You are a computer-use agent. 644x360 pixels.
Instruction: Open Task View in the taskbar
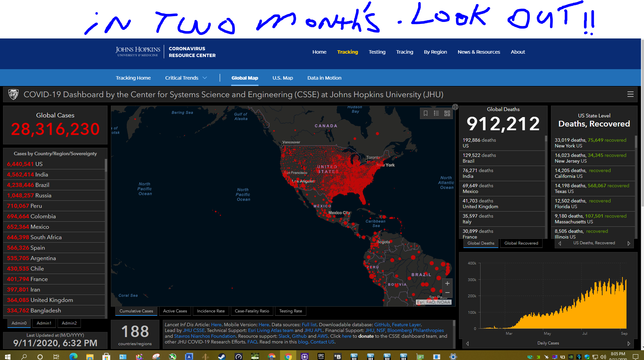tap(56, 356)
